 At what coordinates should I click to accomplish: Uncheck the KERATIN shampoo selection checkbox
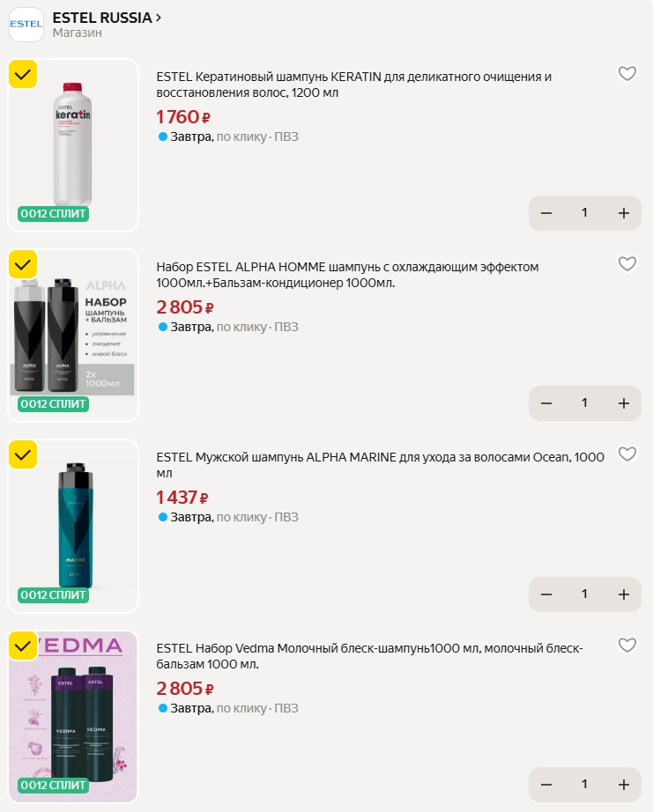pos(23,74)
